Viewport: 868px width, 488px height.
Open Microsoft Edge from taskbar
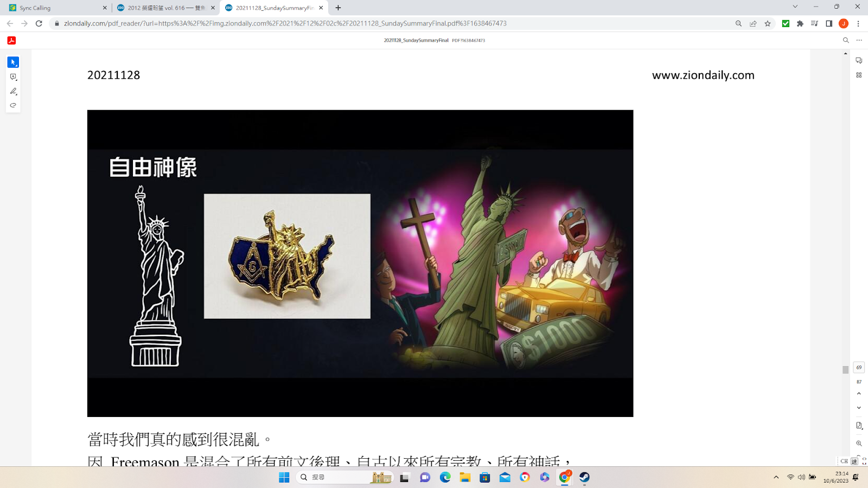[445, 477]
